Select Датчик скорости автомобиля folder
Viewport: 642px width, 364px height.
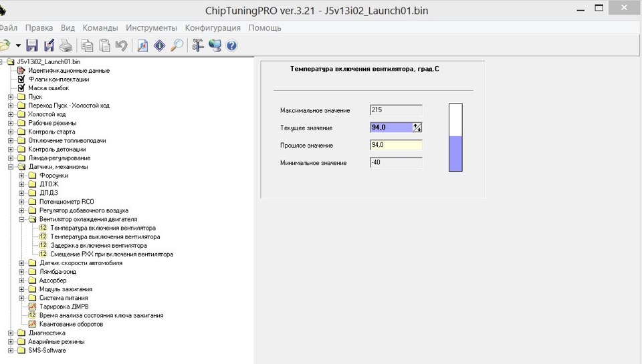tap(81, 263)
